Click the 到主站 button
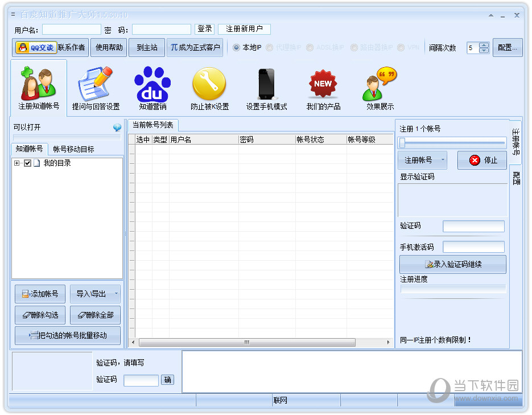The height and width of the screenshot is (415, 532). (147, 47)
